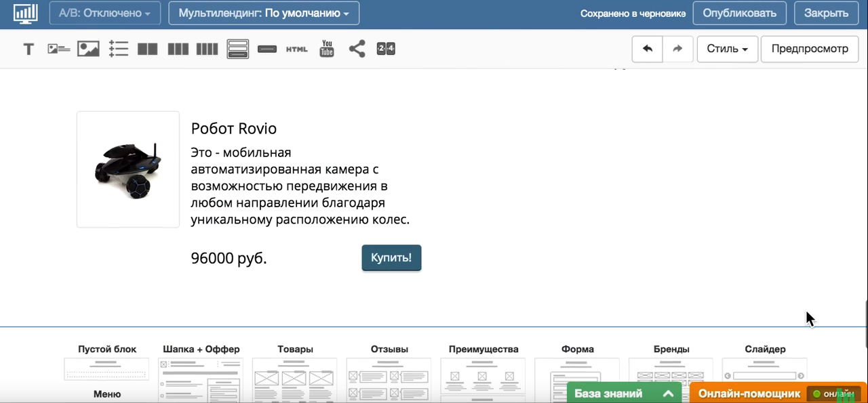This screenshot has width=868, height=403.
Task: Add social share buttons element
Action: (357, 49)
